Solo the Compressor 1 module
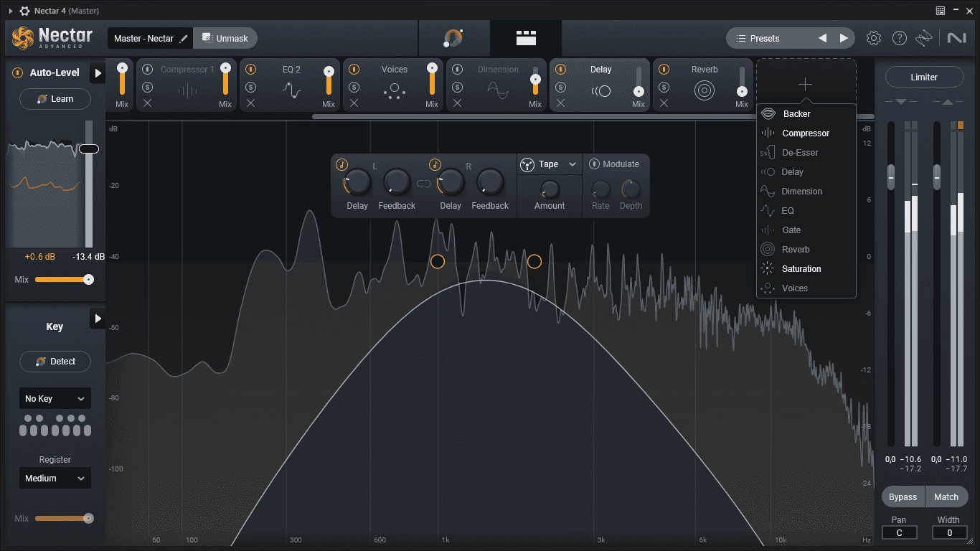 [x=147, y=87]
